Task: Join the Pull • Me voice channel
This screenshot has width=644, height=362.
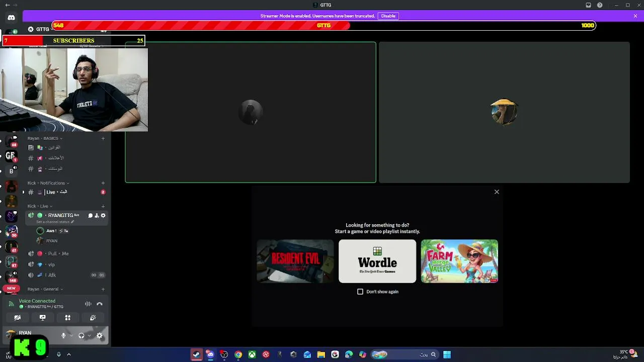Action: click(x=66, y=253)
